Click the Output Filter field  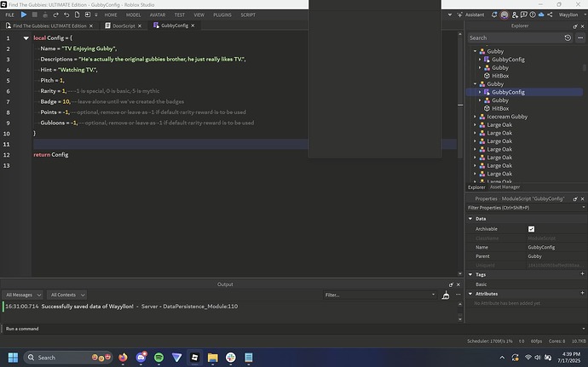point(380,295)
